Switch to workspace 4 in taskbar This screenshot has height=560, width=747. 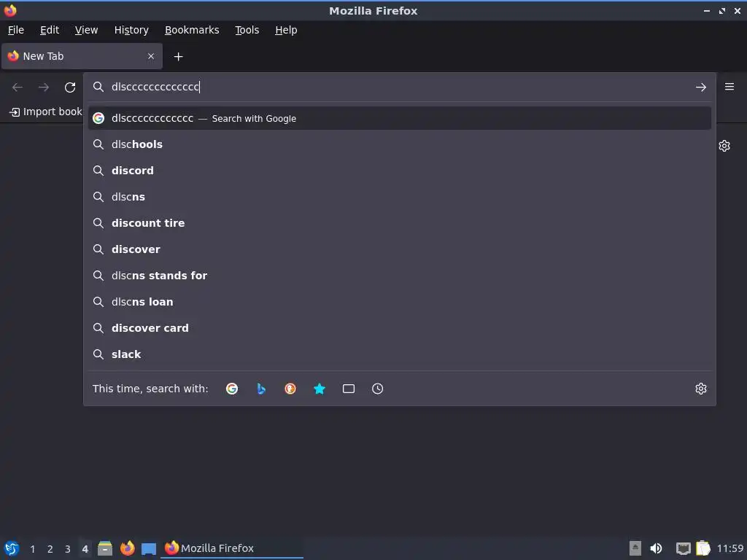click(85, 549)
